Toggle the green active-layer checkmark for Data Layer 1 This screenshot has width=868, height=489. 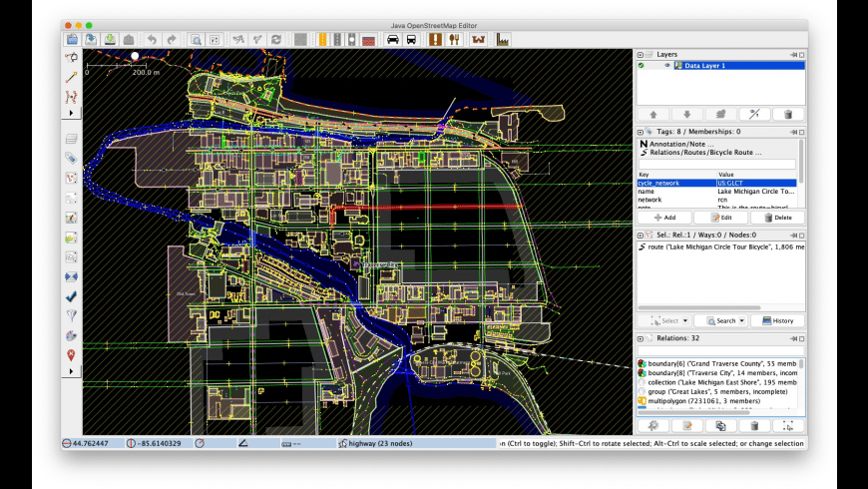pyautogui.click(x=642, y=65)
